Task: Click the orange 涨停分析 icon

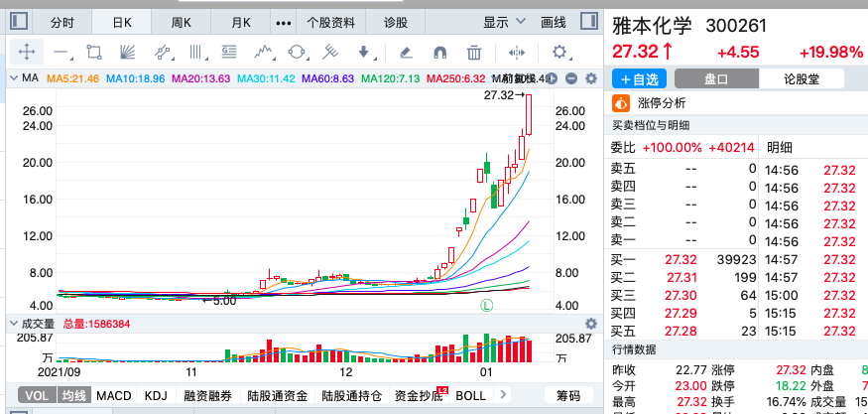Action: tap(621, 103)
